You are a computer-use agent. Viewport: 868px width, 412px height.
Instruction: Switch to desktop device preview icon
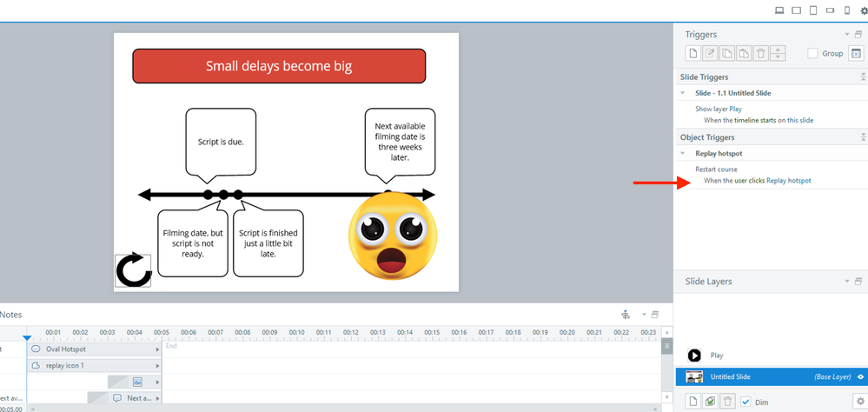click(779, 10)
